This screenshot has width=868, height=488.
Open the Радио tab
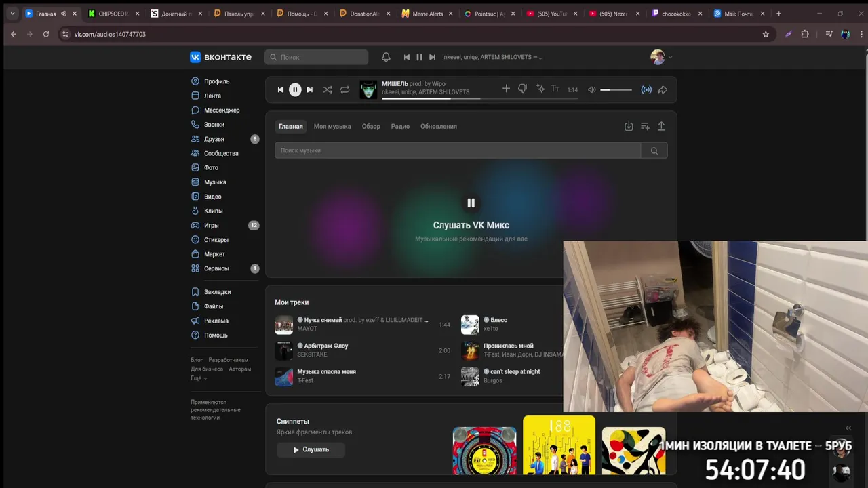[x=400, y=127]
